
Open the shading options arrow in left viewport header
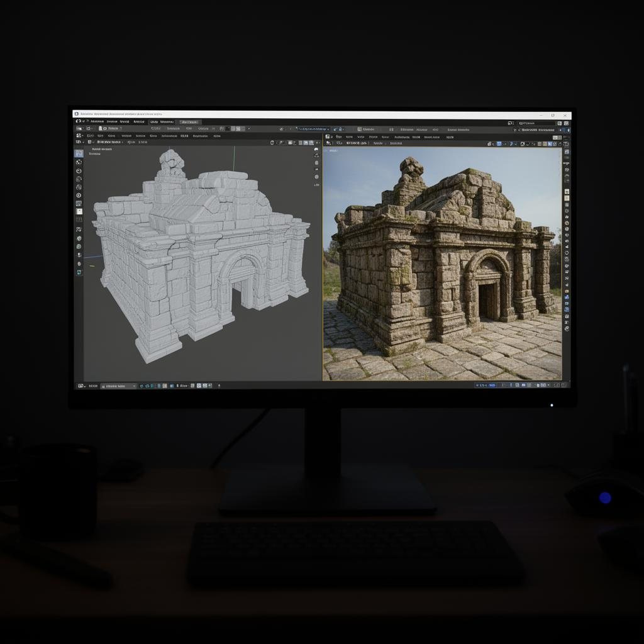[x=318, y=143]
